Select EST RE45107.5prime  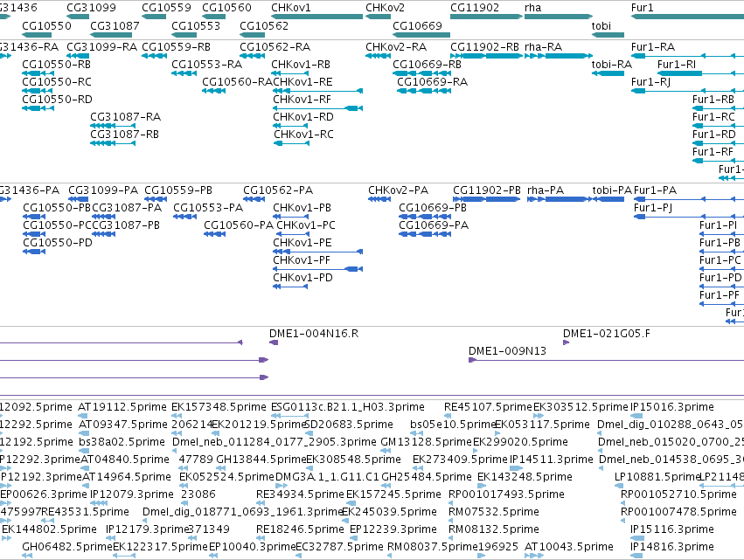[488, 407]
